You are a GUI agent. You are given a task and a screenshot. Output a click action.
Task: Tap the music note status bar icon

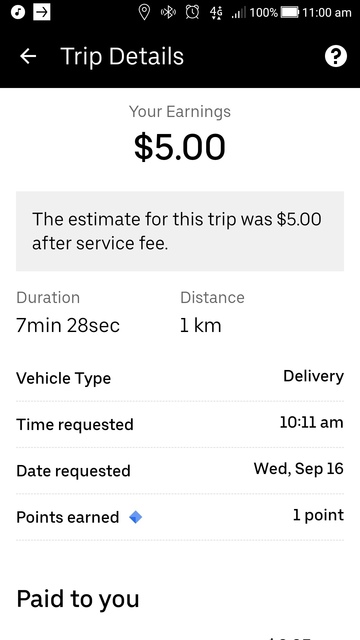tap(18, 12)
